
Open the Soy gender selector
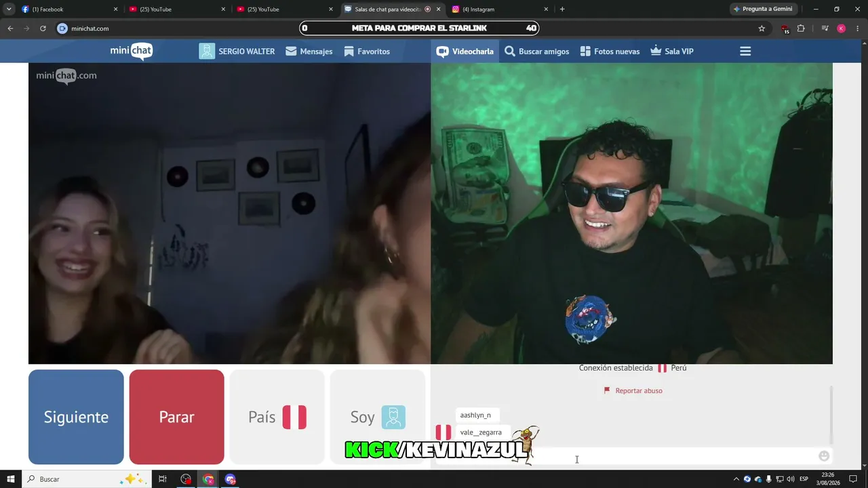[378, 417]
